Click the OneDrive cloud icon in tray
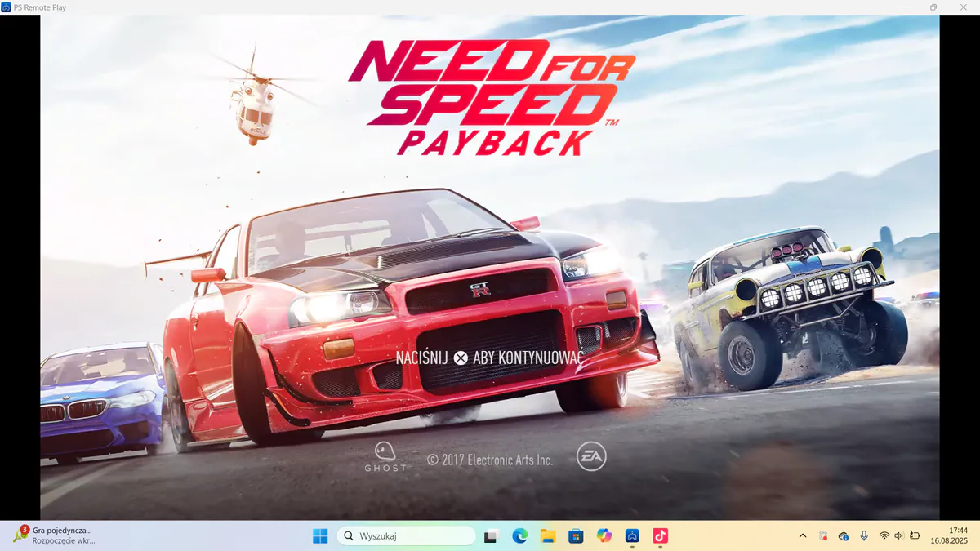980x551 pixels. point(844,535)
